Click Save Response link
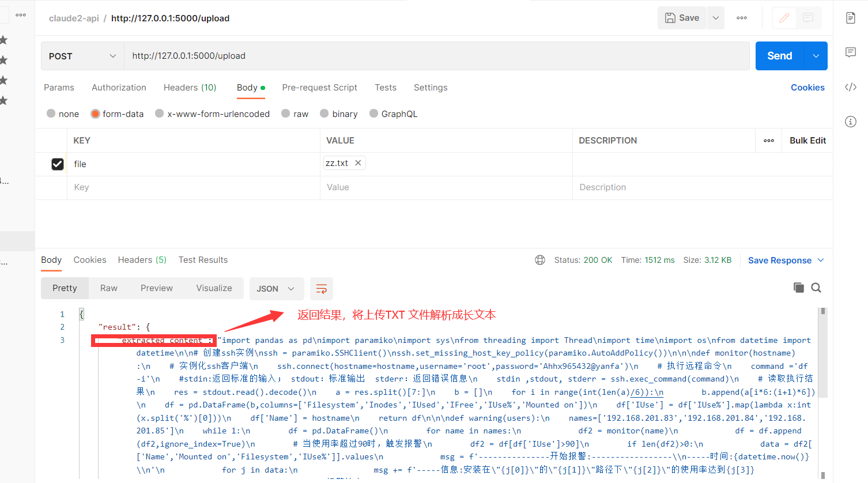Viewport: 868px width, 483px height. 779,261
